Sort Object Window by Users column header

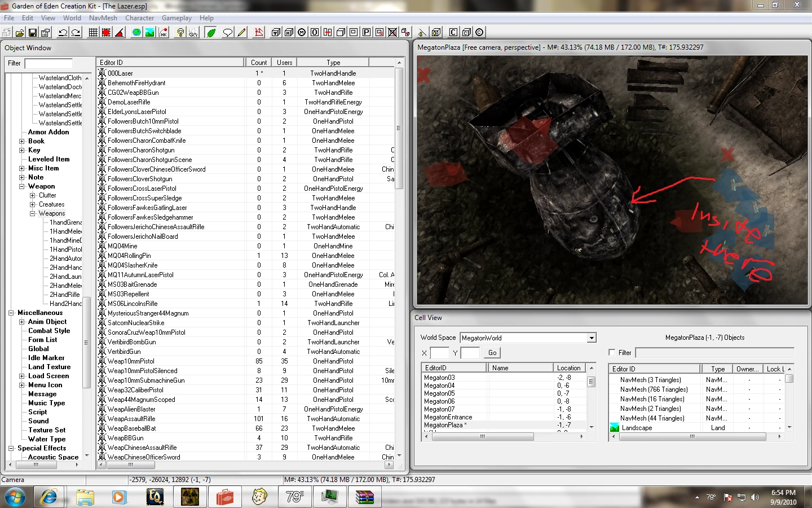coord(284,63)
